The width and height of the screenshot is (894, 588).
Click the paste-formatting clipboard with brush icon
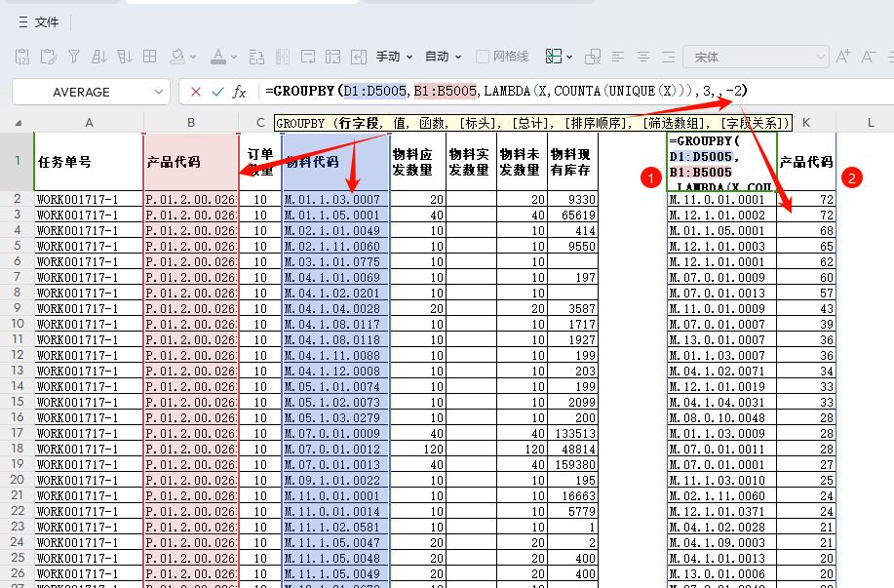coord(49,57)
